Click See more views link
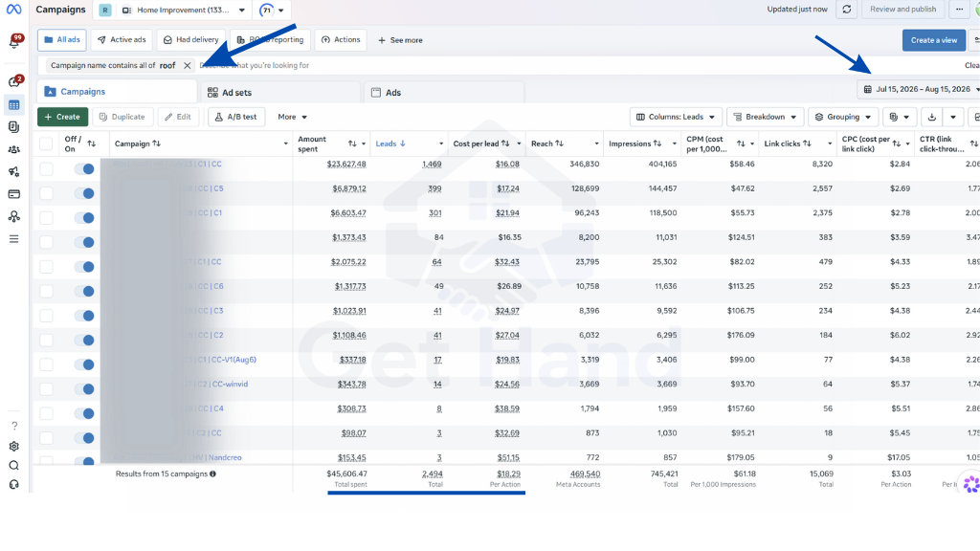Screen dimensions: 980x551 point(401,40)
